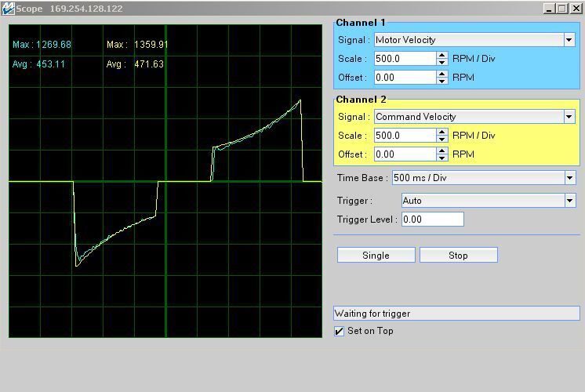Maximize the Scope window

[x=562, y=8]
